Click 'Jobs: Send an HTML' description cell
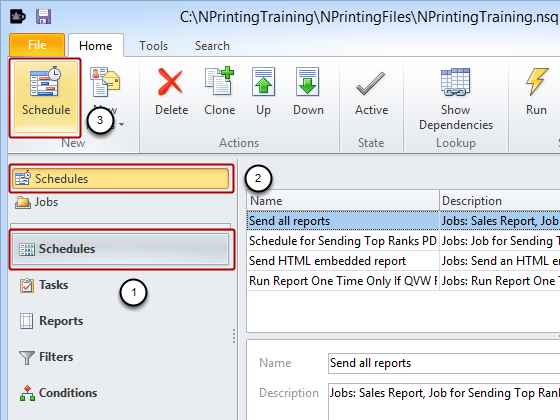This screenshot has width=560, height=420. 500,261
